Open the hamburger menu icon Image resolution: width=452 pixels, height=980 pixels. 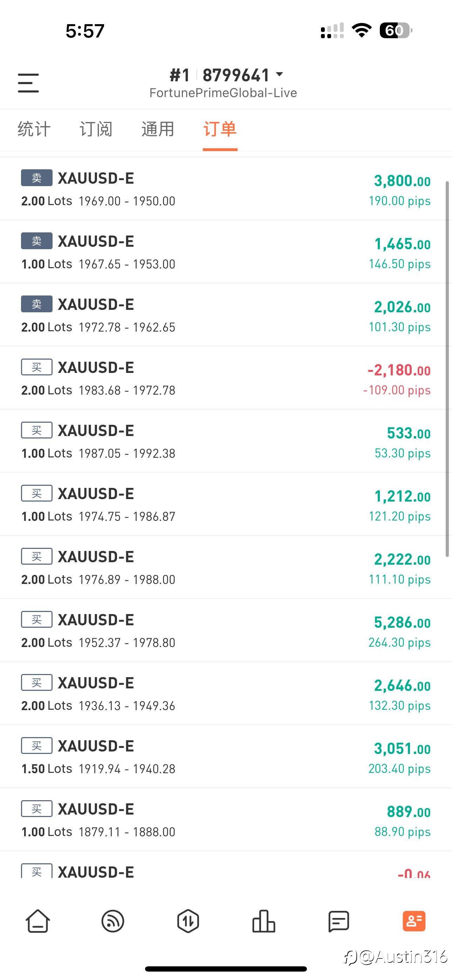click(x=28, y=83)
